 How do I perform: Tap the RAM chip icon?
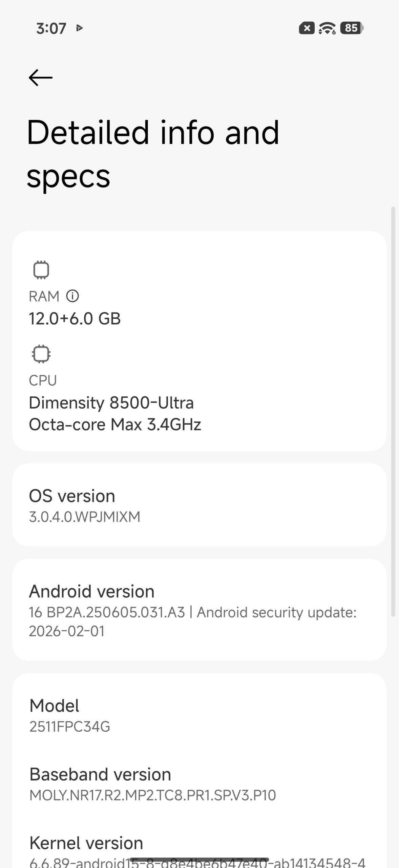click(41, 270)
